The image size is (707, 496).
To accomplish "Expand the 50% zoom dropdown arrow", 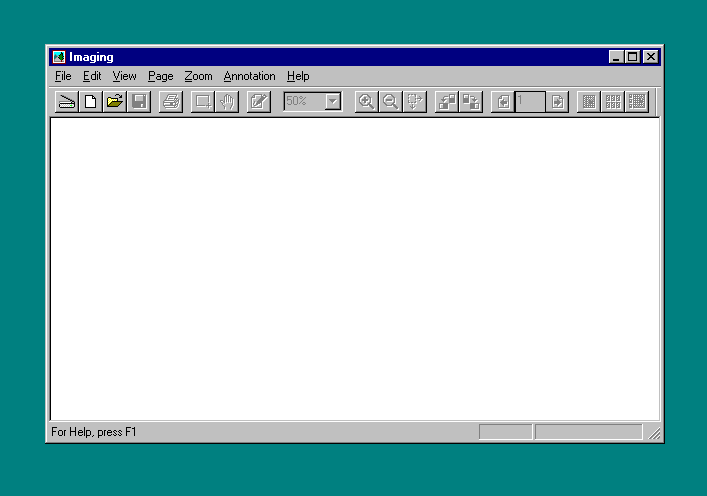I will (x=333, y=101).
